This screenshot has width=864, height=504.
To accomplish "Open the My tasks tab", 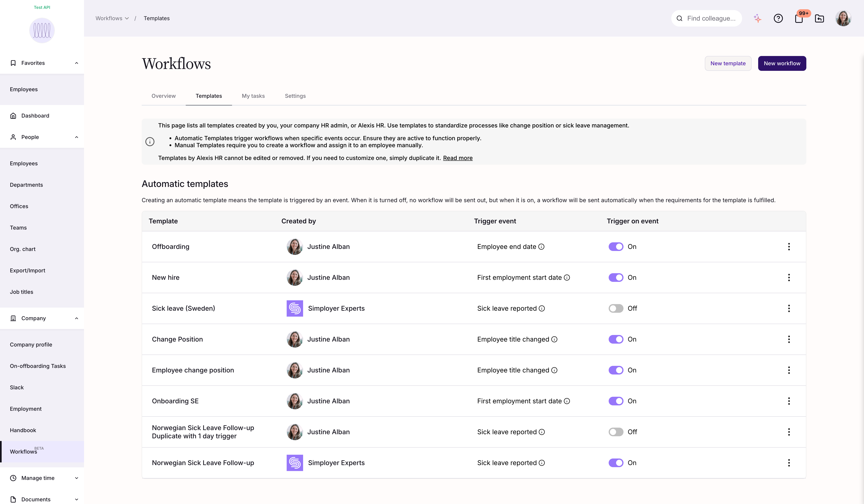I will [x=253, y=96].
